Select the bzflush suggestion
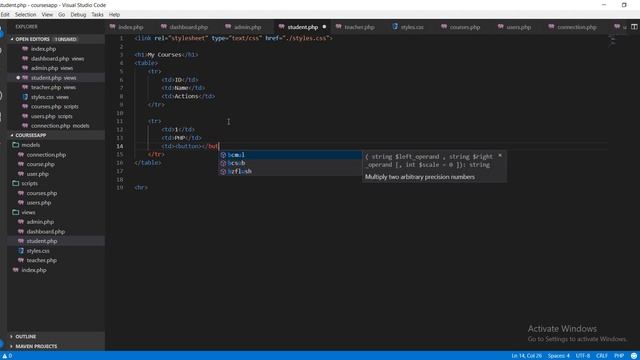 point(290,171)
